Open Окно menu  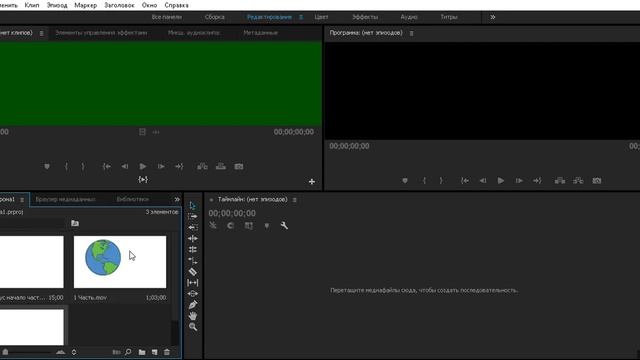click(x=149, y=5)
